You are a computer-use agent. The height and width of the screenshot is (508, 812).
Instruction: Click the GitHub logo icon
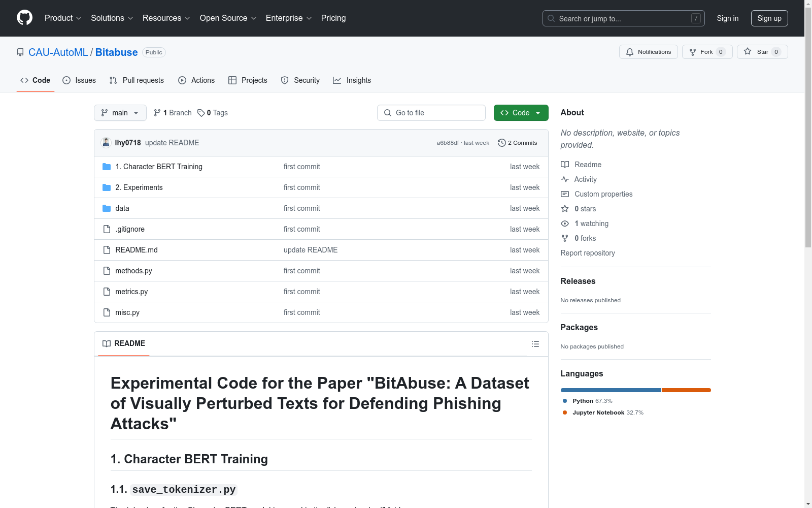24,18
